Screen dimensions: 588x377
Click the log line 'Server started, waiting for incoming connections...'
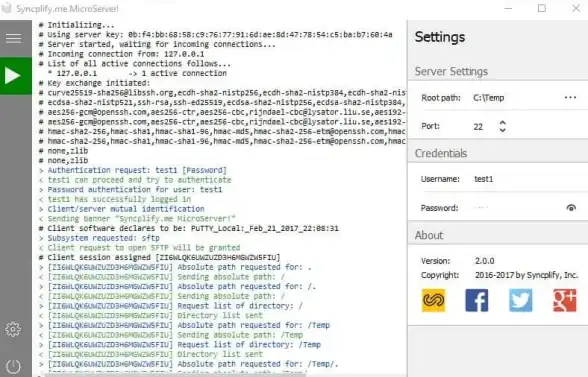point(157,44)
